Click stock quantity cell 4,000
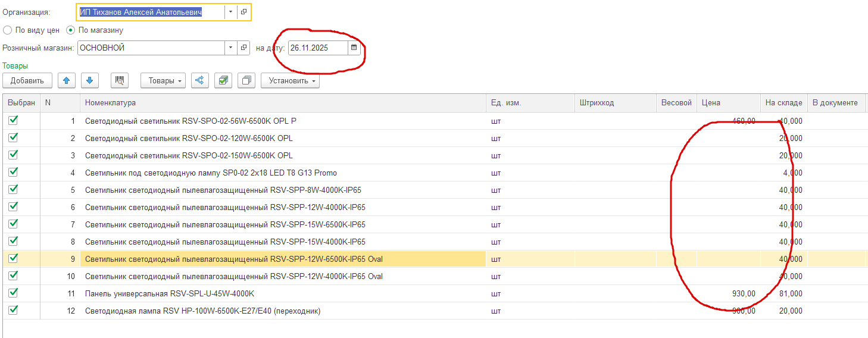The width and height of the screenshot is (868, 338). coord(784,173)
